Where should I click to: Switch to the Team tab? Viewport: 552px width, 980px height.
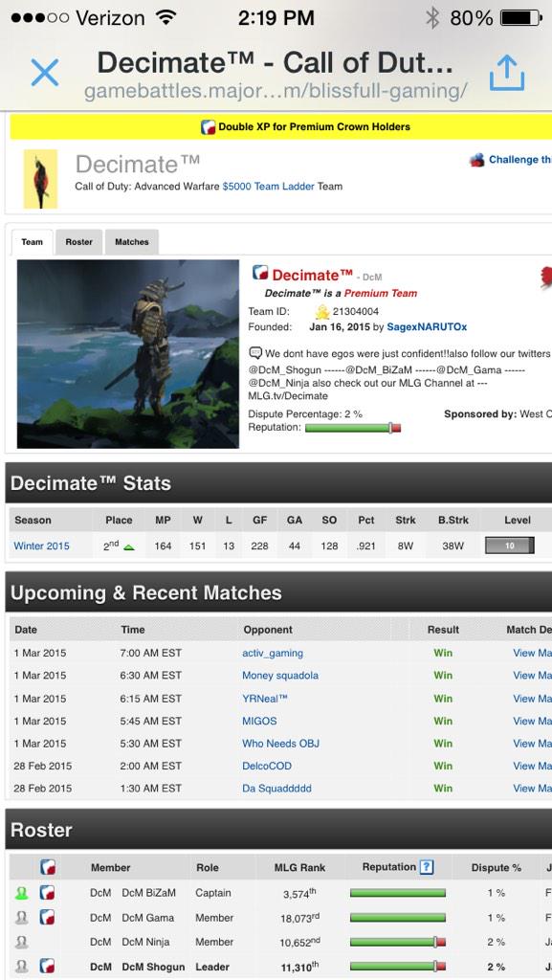tap(32, 242)
